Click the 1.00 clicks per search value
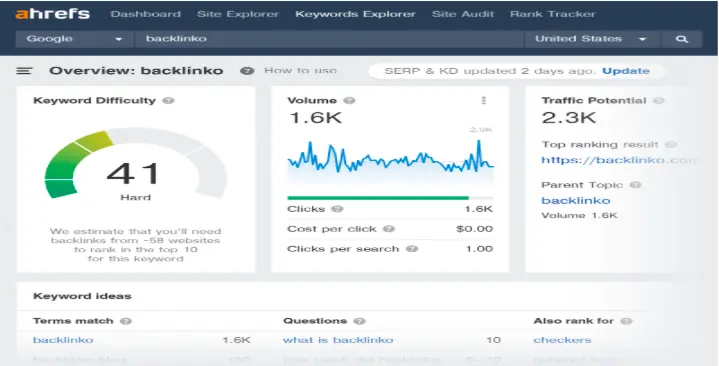 [479, 249]
